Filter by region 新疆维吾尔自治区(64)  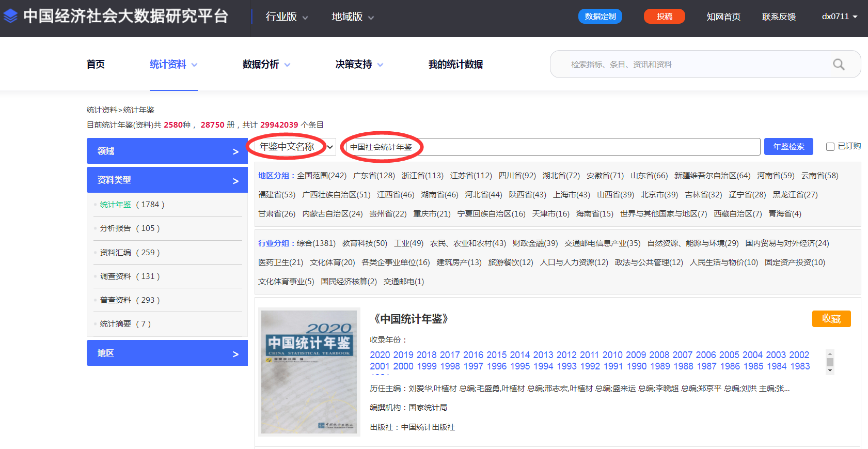tap(713, 176)
